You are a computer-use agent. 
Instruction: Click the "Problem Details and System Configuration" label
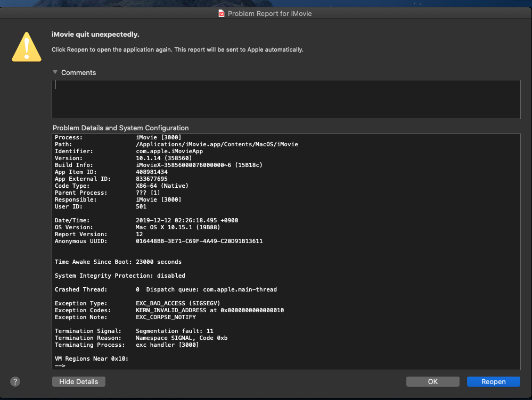click(x=120, y=128)
